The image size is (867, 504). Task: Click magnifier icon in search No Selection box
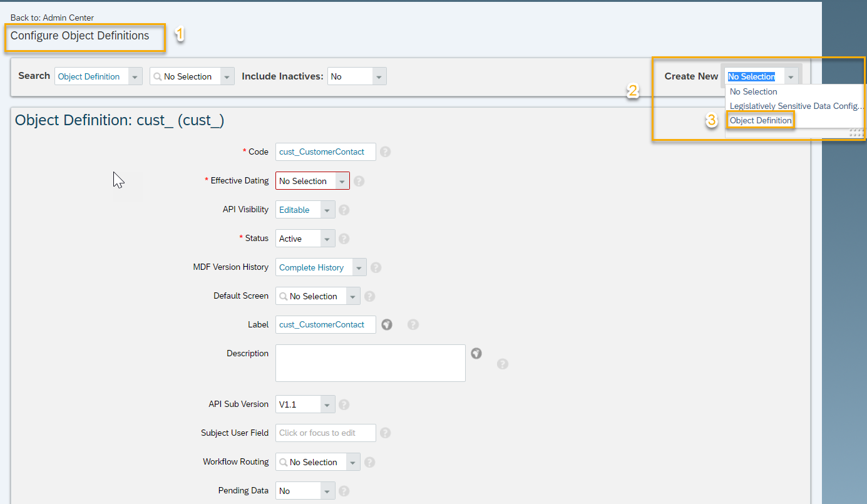click(158, 76)
